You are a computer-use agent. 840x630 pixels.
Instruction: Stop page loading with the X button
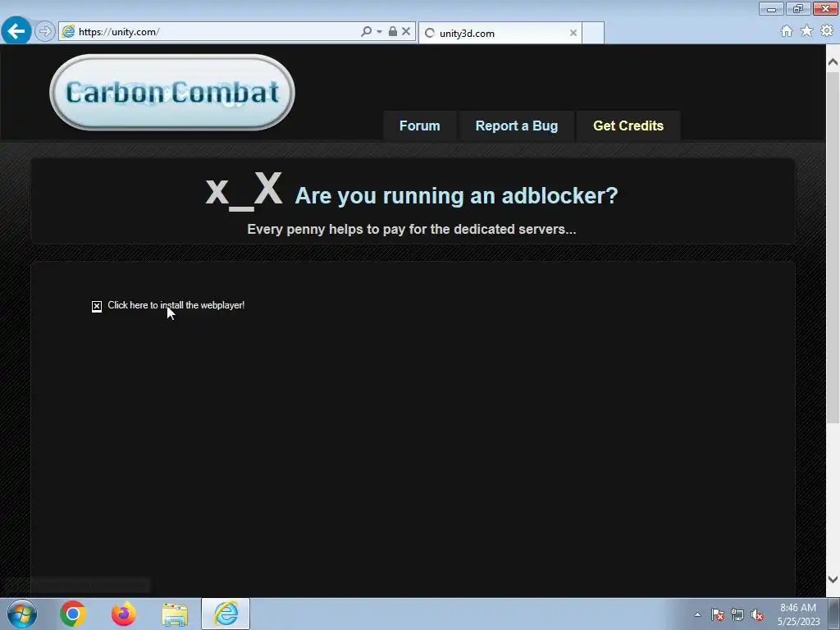pyautogui.click(x=406, y=32)
